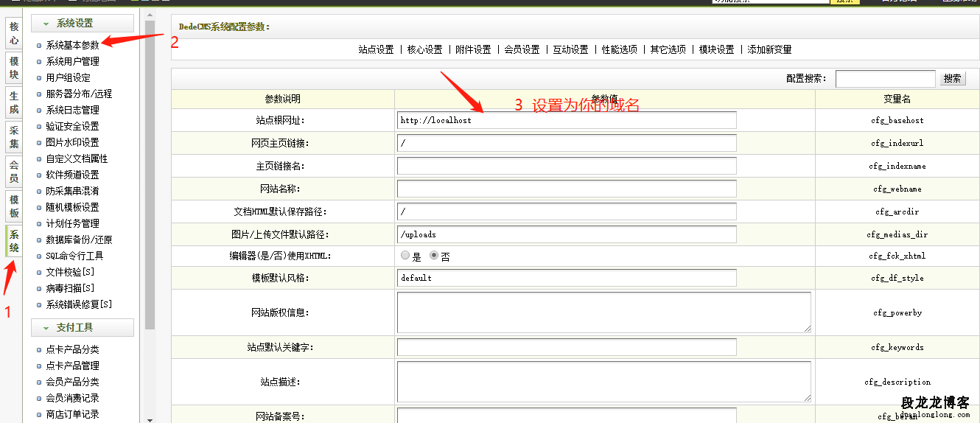Viewport: 980px width, 423px height.
Task: Click the 搜索 button beside config search
Action: point(953,78)
